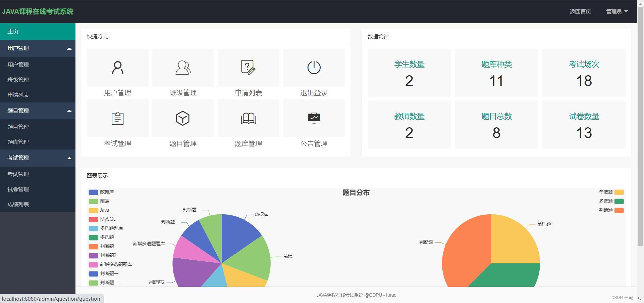Viewport: 644px width, 303px height.
Task: Select 题库管理 in the sidebar
Action: [38, 142]
